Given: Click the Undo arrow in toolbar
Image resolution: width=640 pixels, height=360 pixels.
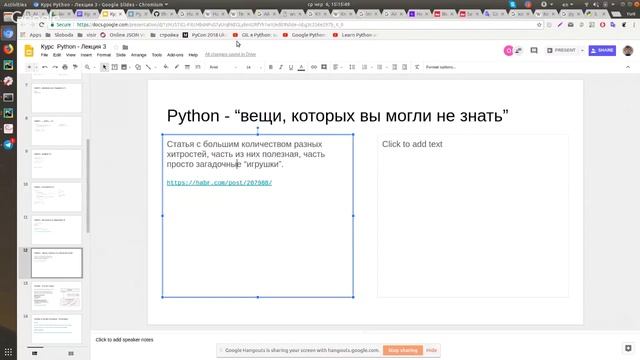Looking at the screenshot, I should [x=45, y=67].
